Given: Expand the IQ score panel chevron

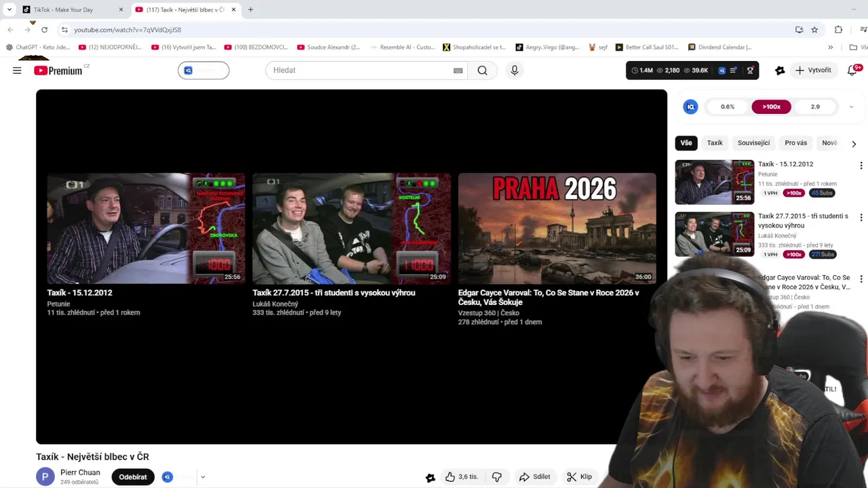Looking at the screenshot, I should pos(851,107).
